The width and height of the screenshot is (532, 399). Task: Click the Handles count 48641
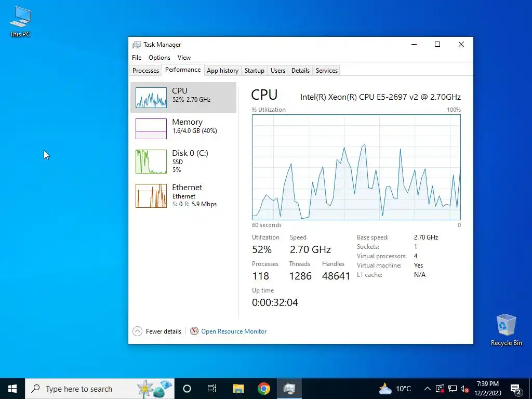pyautogui.click(x=336, y=276)
